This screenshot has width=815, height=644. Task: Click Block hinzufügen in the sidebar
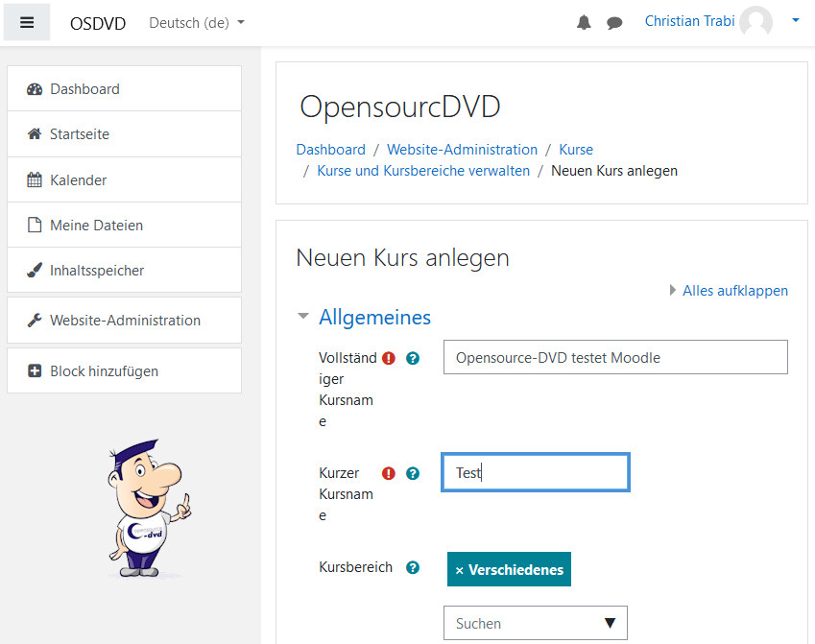(x=104, y=370)
